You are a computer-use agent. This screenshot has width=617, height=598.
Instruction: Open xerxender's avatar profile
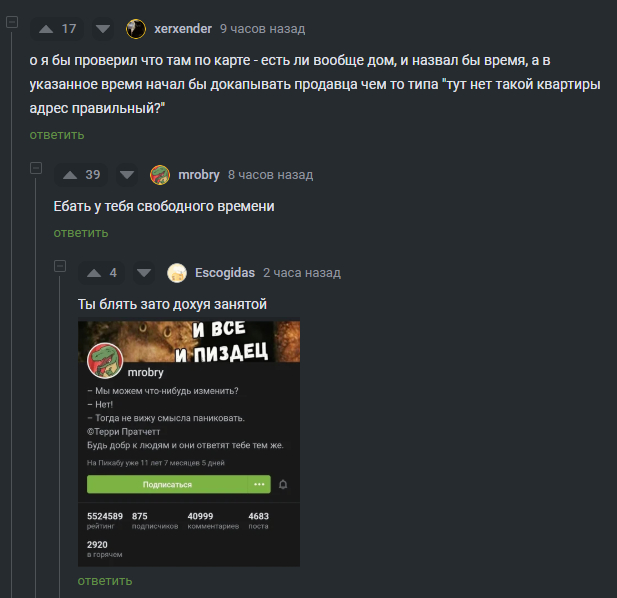tap(136, 29)
